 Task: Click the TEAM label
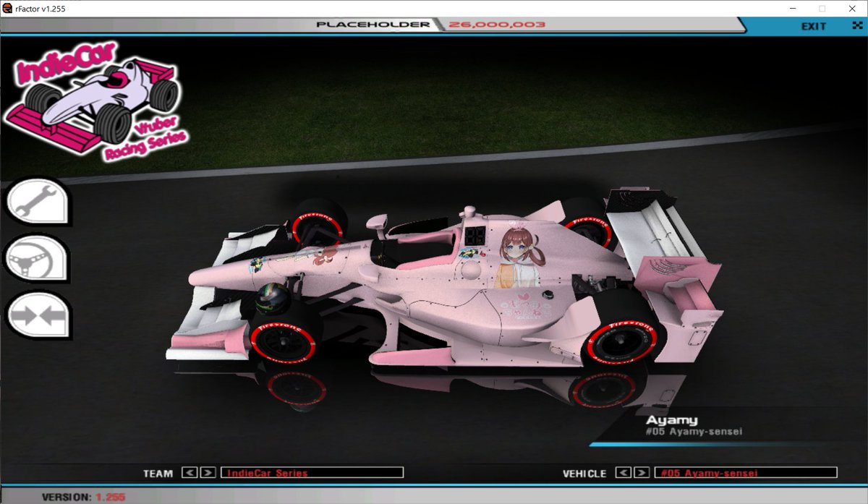pos(158,474)
